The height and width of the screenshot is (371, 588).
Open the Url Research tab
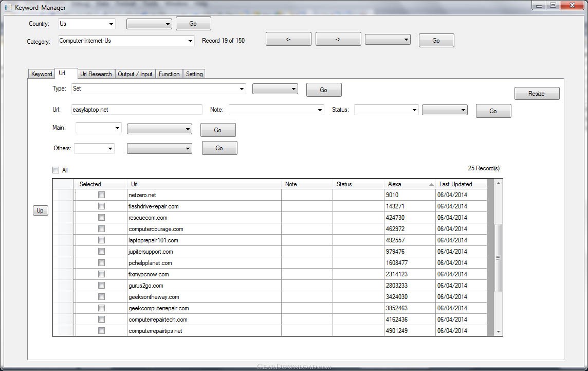[x=96, y=74]
